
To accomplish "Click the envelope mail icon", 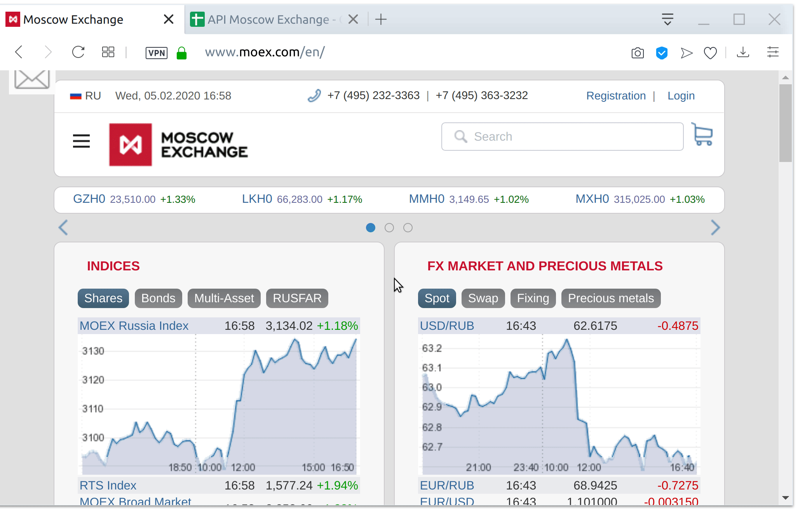I will click(32, 79).
